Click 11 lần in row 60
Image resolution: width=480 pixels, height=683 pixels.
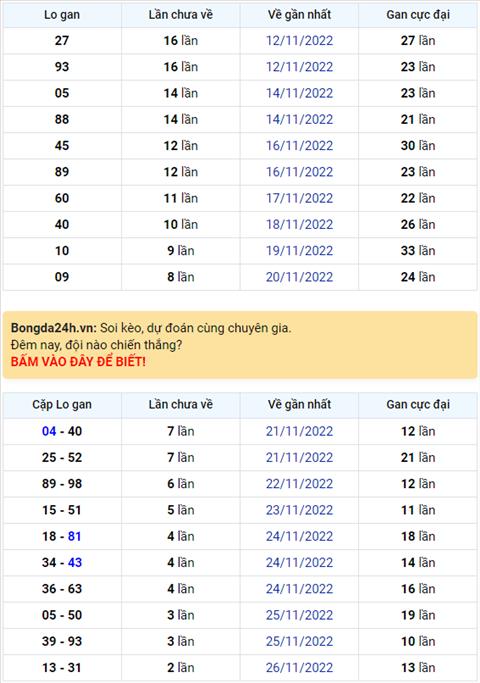coord(181,198)
